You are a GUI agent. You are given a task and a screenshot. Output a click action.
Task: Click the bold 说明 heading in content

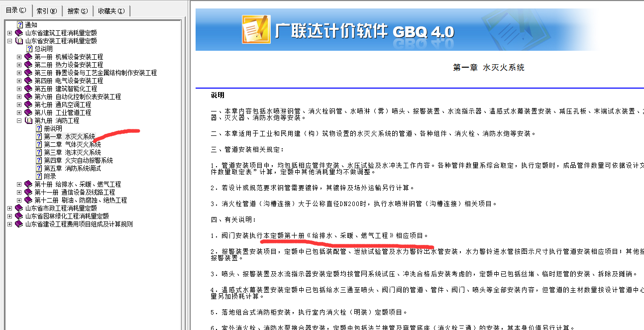pyautogui.click(x=217, y=95)
